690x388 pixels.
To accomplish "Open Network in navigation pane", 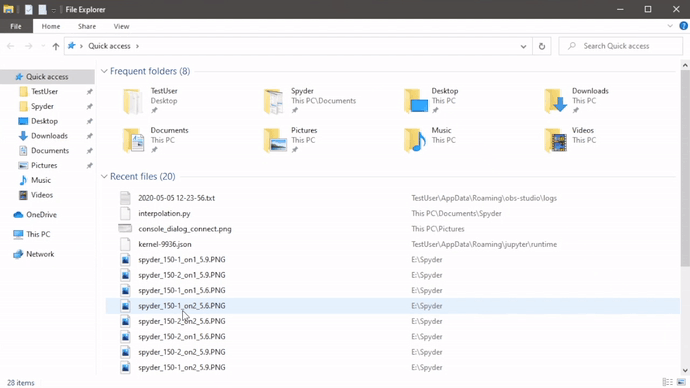I will (40, 254).
